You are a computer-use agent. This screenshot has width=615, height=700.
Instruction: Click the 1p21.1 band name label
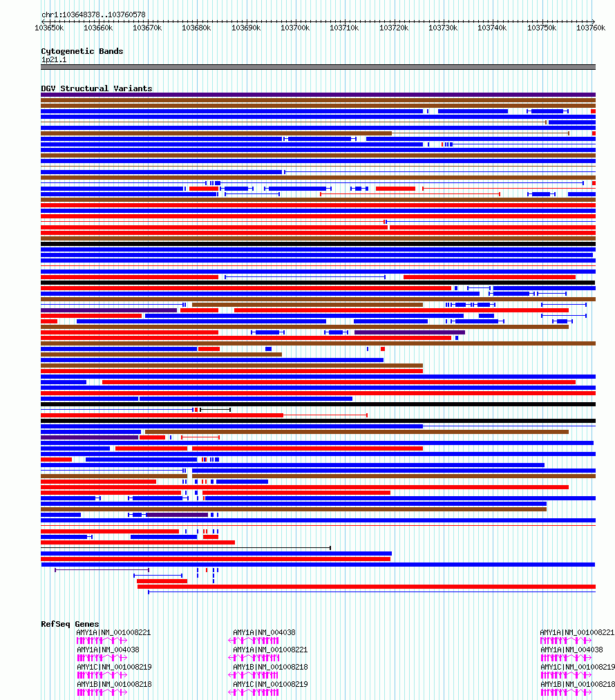pyautogui.click(x=54, y=60)
